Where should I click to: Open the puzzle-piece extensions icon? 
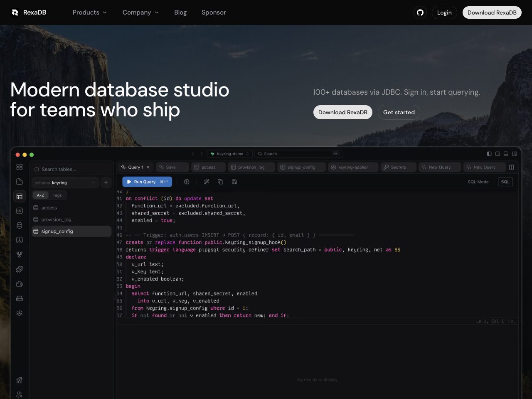(20, 269)
